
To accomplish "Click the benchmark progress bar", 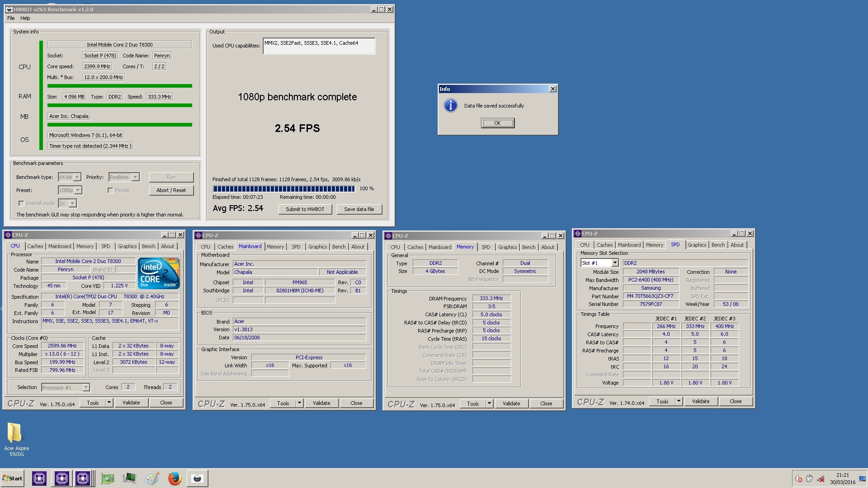I will [x=284, y=189].
